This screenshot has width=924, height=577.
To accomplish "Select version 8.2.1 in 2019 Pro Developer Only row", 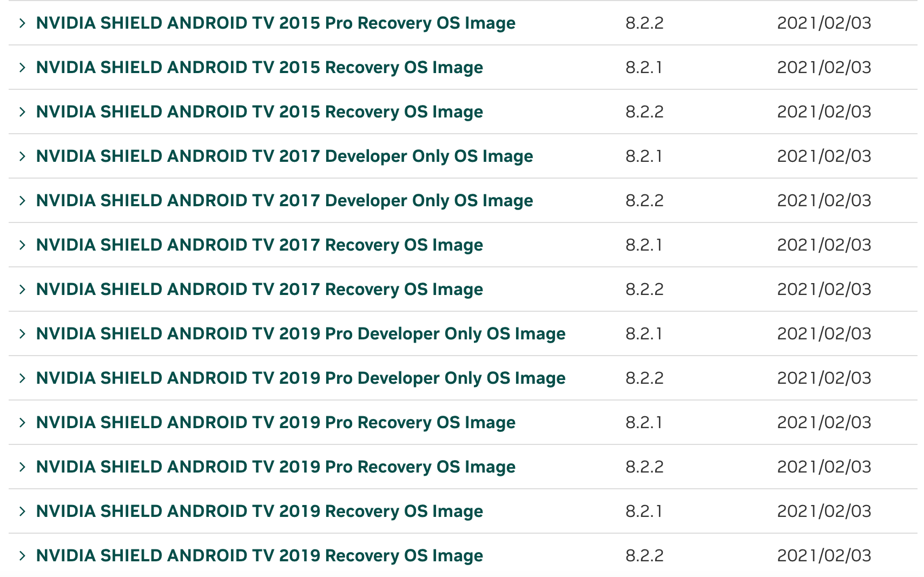I will 644,333.
